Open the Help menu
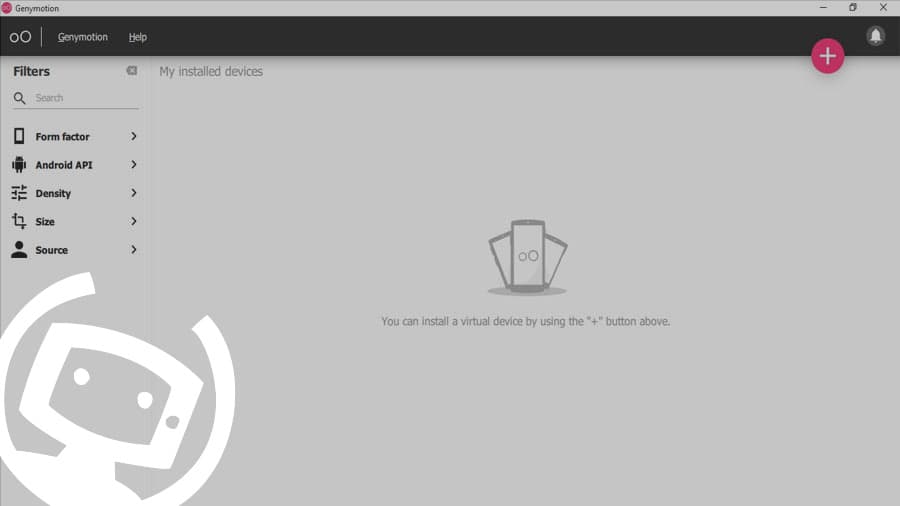900x506 pixels. pos(138,37)
